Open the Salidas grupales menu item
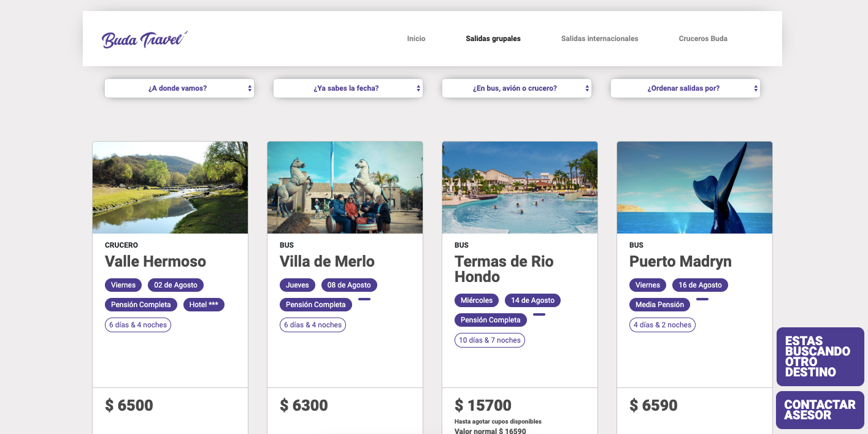868x434 pixels. click(x=493, y=39)
